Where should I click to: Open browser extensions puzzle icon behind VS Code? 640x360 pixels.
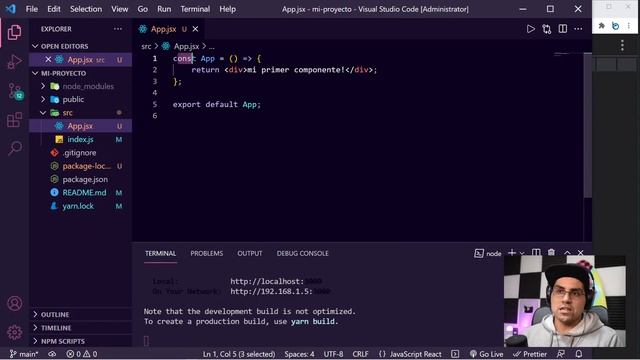click(602, 26)
